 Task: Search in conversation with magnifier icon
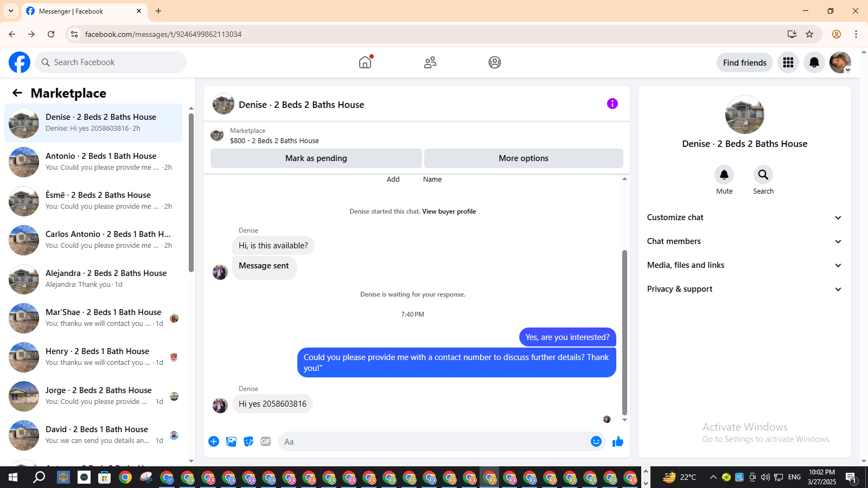pos(763,175)
